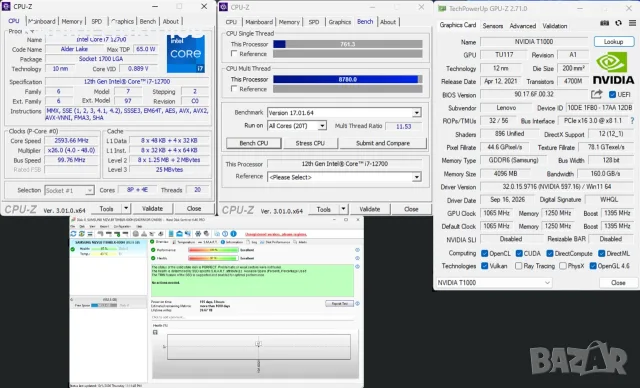Viewport: 640px width, 388px height.
Task: Click the app icon in the CPU-Z CPU-tab window title bar
Action: tap(6, 6)
